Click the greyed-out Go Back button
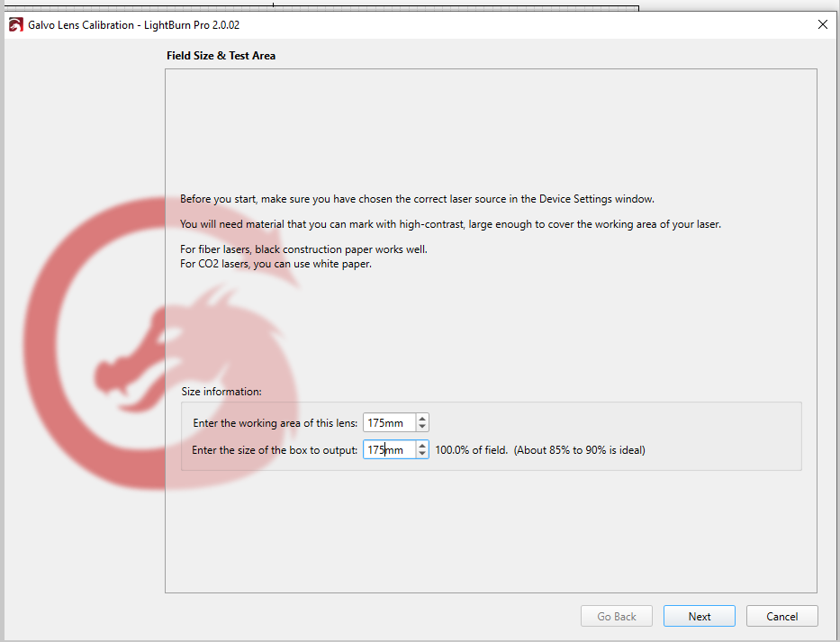The width and height of the screenshot is (840, 642). point(617,617)
